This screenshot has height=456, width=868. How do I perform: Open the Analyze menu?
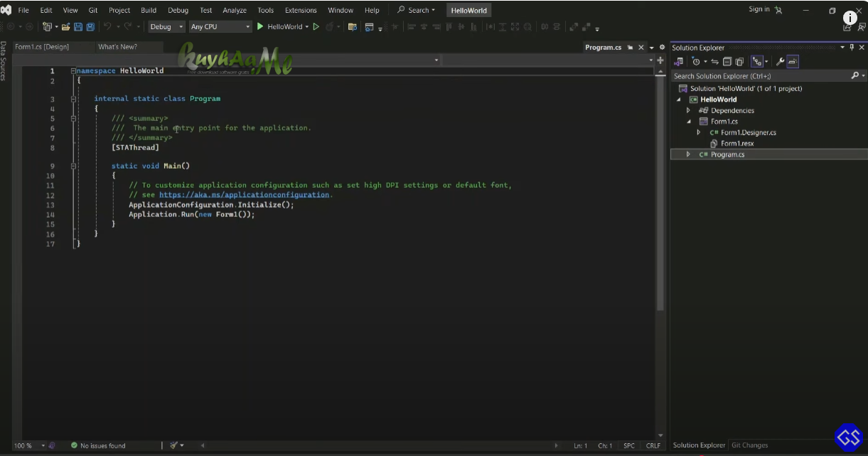(235, 10)
